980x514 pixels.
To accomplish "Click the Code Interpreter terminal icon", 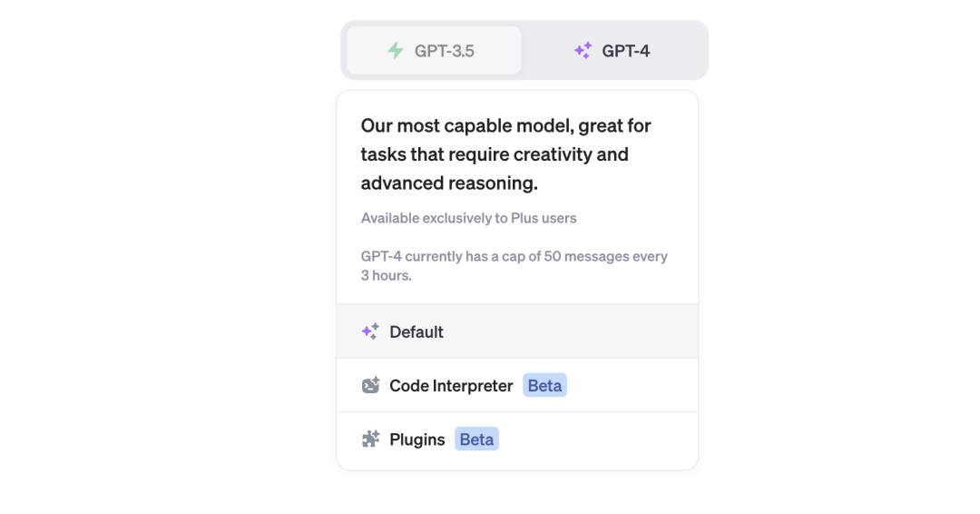I will tap(370, 385).
